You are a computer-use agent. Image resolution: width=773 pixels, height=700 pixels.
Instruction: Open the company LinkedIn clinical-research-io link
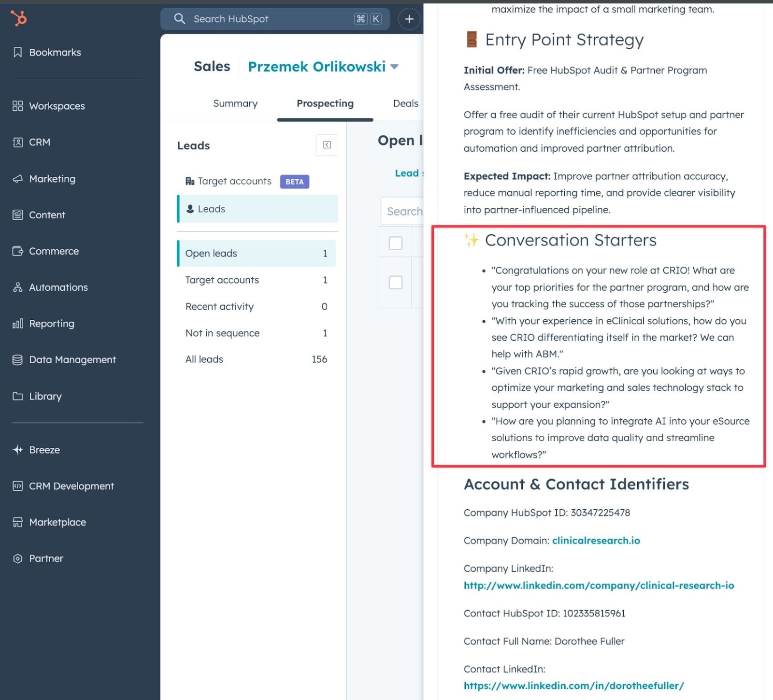click(x=599, y=586)
